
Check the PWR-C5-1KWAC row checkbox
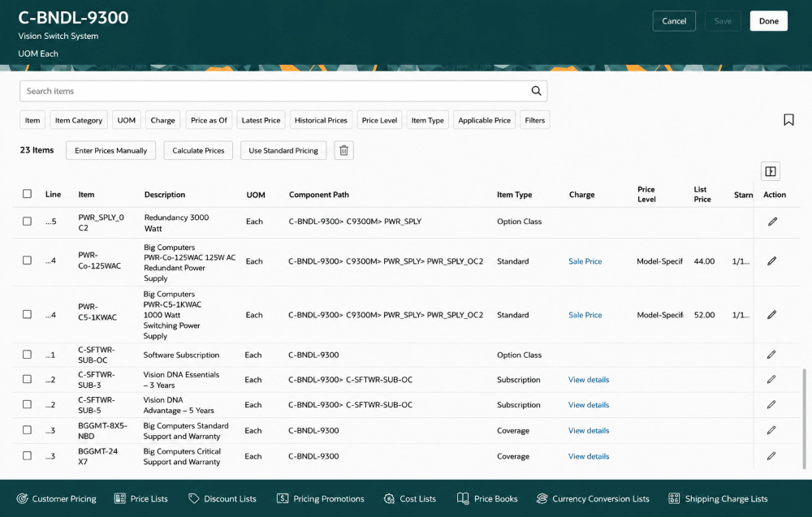(27, 314)
